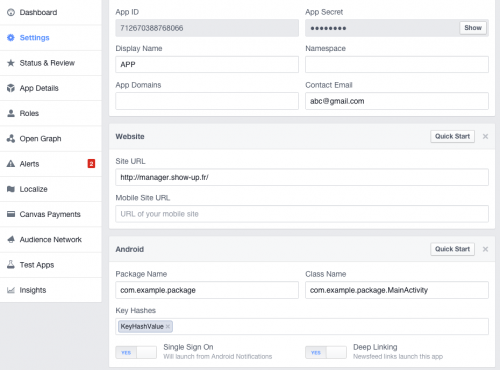Click the Insights chart icon
The height and width of the screenshot is (370, 500).
tap(11, 290)
